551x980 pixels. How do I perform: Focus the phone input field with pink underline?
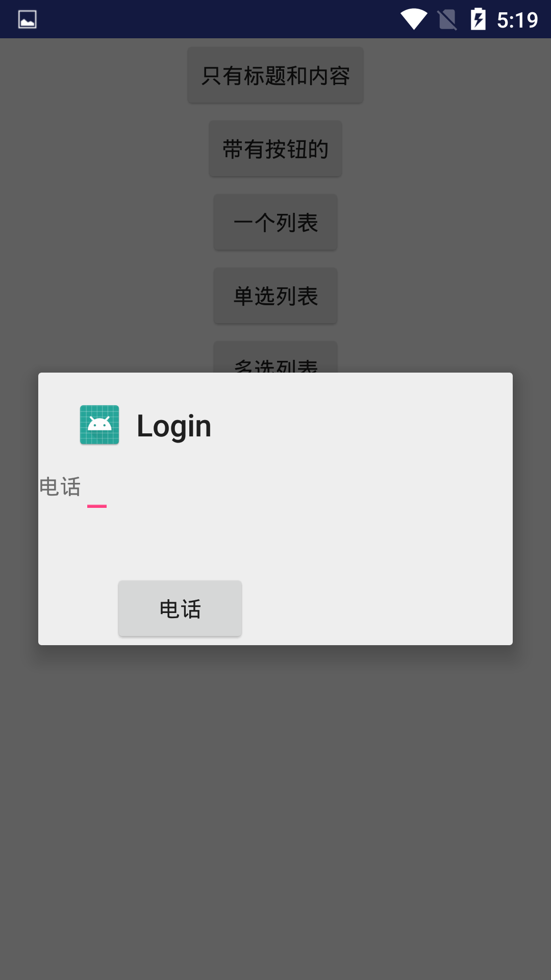pyautogui.click(x=97, y=490)
